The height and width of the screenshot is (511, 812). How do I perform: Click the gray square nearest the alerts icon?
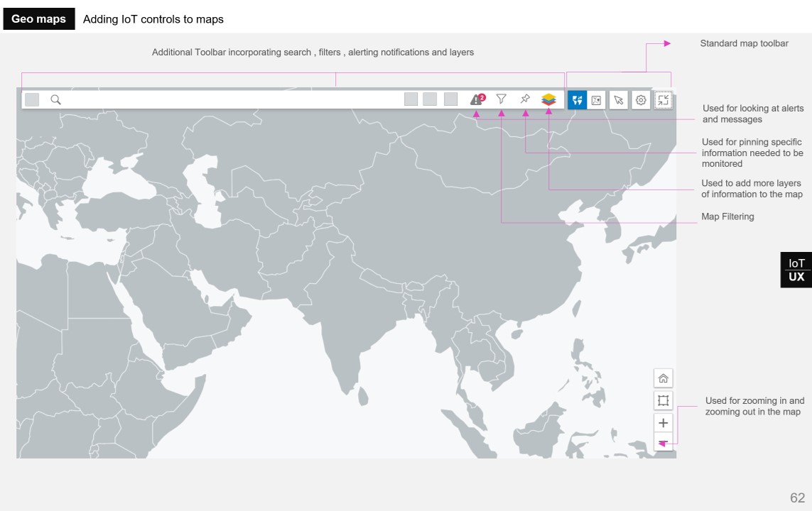[x=450, y=99]
